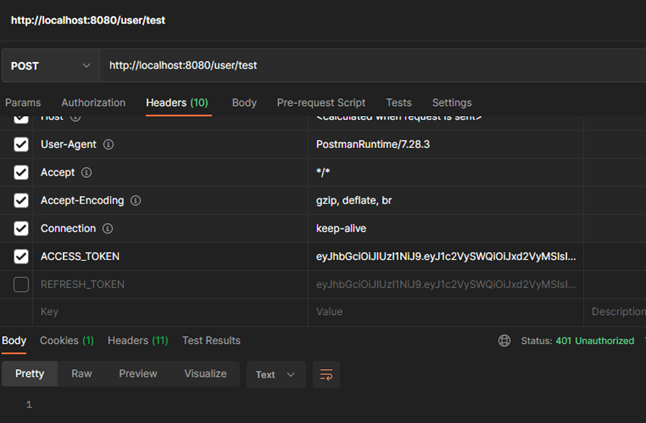Click the gzip, deflate, br value
This screenshot has height=423, width=646.
click(x=353, y=201)
